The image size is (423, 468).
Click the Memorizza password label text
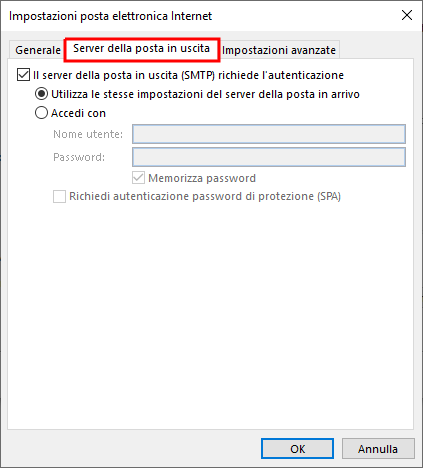202,178
